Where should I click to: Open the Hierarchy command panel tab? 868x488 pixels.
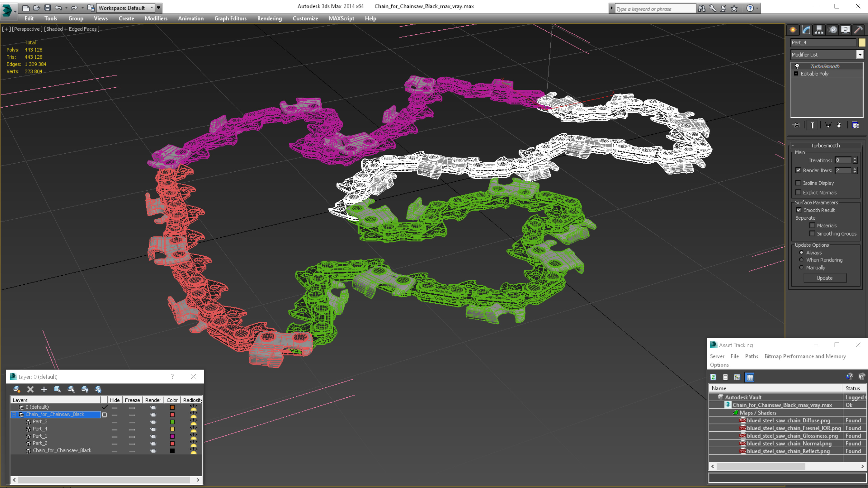(x=819, y=30)
